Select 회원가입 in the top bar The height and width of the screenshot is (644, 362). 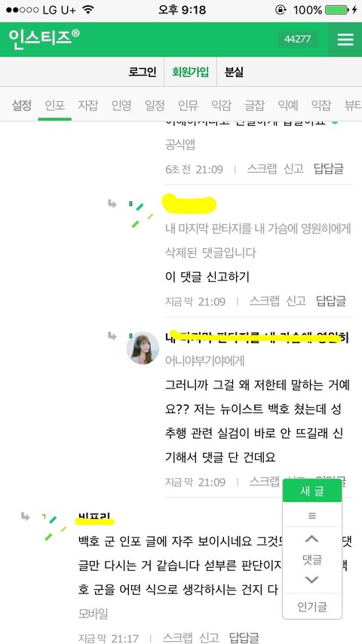(x=190, y=72)
